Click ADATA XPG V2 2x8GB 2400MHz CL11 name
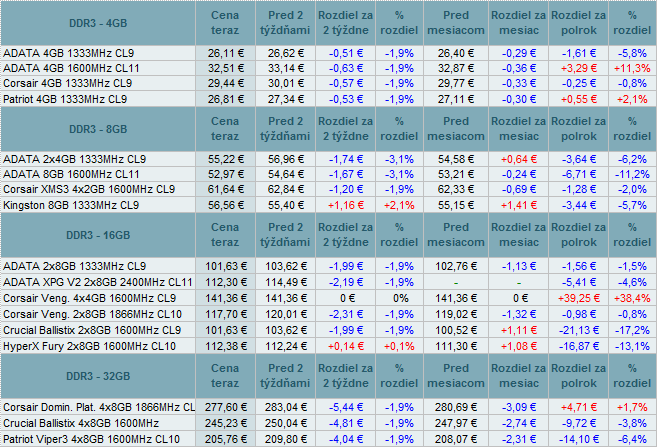The image size is (657, 447). point(98,282)
